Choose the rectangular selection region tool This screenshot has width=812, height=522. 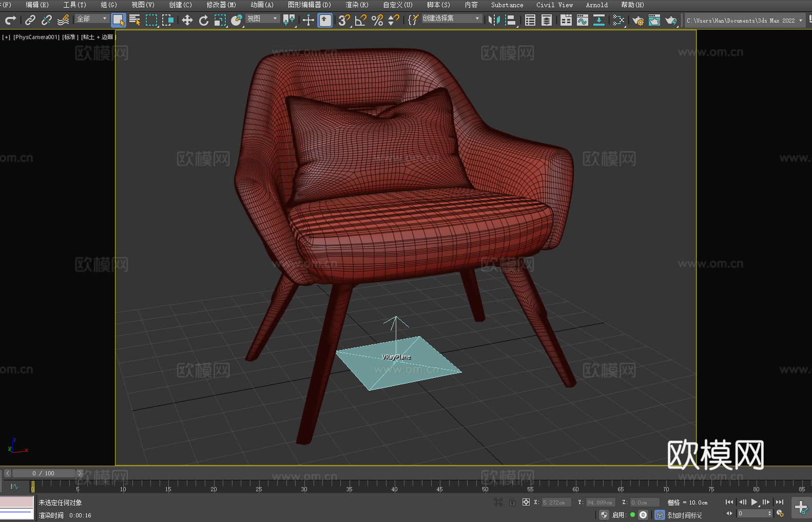point(151,20)
